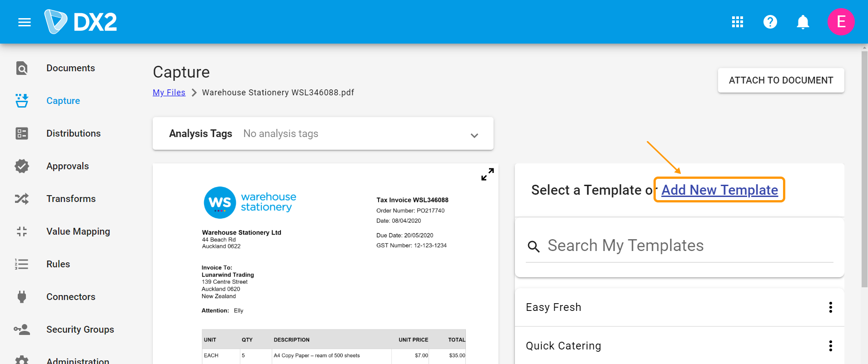Screen dimensions: 868x364
Task: Open the hamburger navigation menu
Action: pos(25,22)
